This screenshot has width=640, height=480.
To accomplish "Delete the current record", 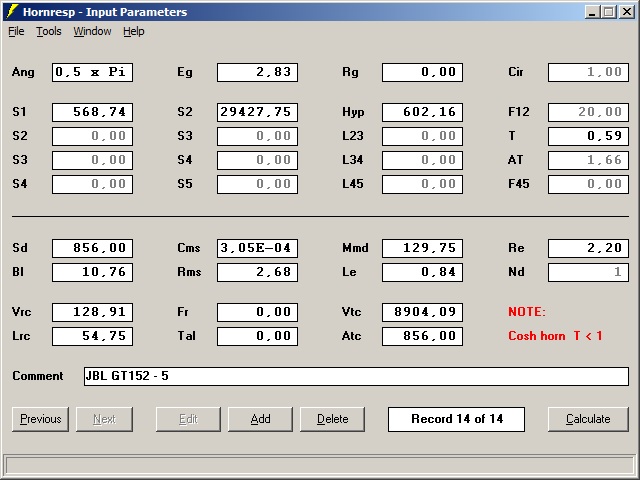I will (332, 419).
